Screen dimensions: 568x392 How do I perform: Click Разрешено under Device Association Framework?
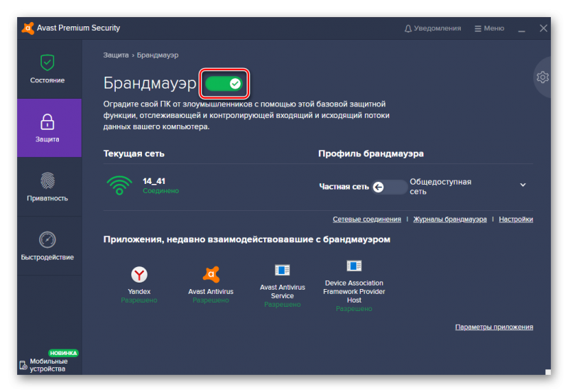[x=354, y=309]
